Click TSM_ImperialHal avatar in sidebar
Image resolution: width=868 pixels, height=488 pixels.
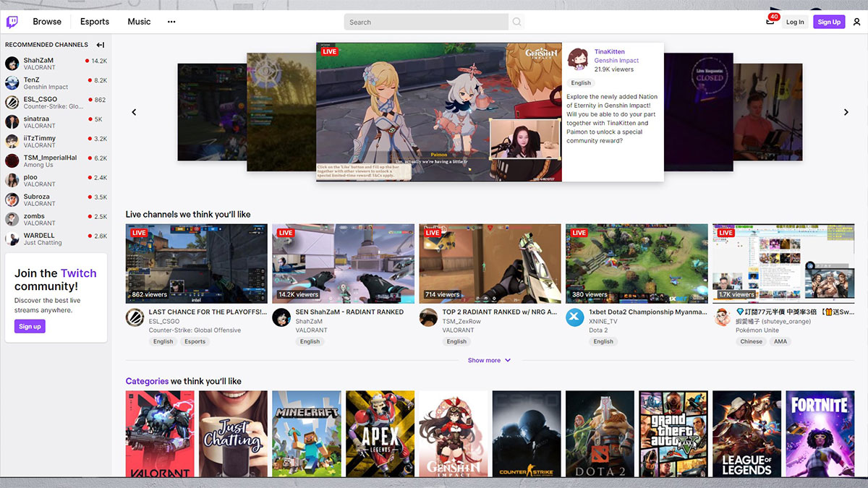[12, 161]
